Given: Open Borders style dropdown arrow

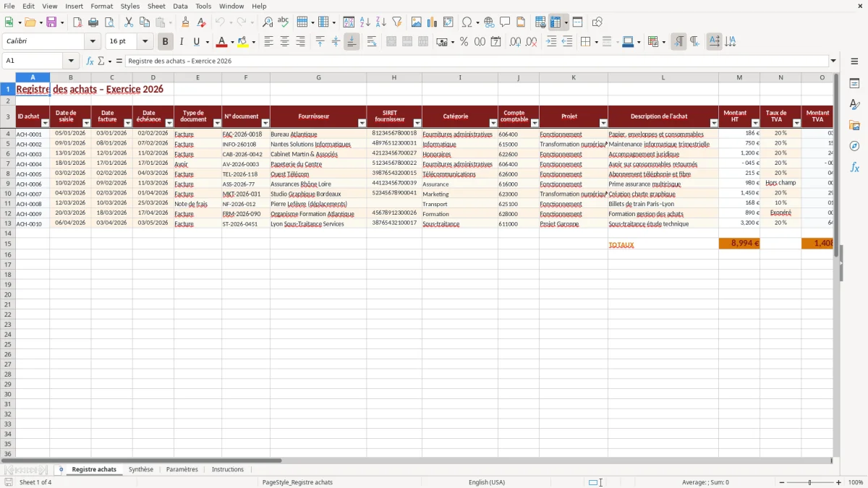Looking at the screenshot, I should coord(595,42).
